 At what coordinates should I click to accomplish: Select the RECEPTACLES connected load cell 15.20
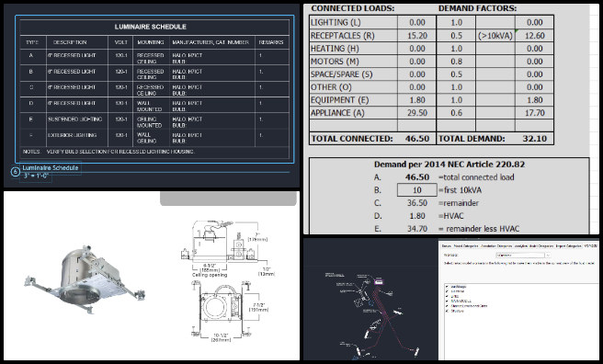coord(417,35)
